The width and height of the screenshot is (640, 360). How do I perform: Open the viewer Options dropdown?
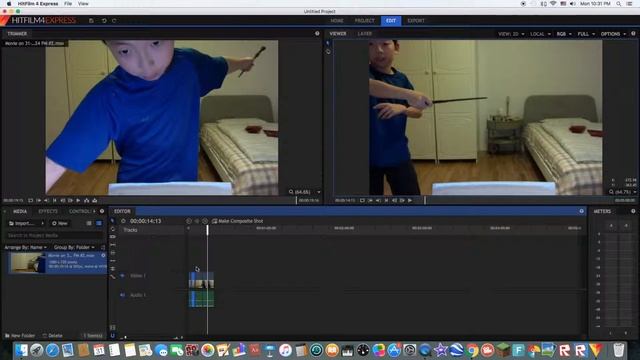[x=613, y=34]
